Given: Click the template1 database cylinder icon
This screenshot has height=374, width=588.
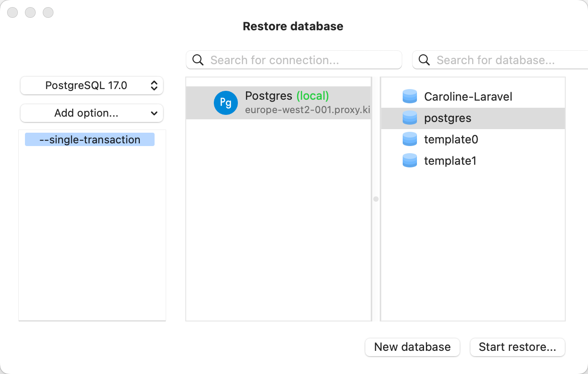Looking at the screenshot, I should [x=409, y=160].
